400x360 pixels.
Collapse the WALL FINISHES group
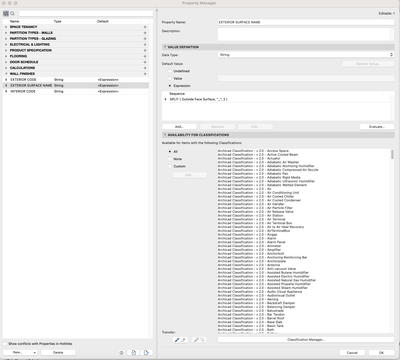click(x=6, y=74)
